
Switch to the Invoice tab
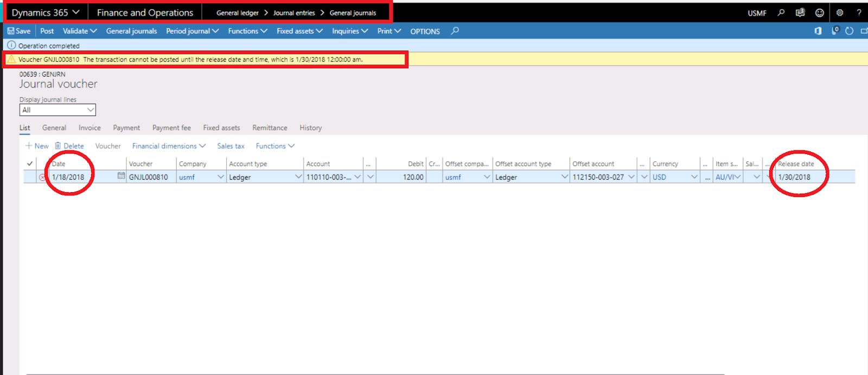[90, 128]
